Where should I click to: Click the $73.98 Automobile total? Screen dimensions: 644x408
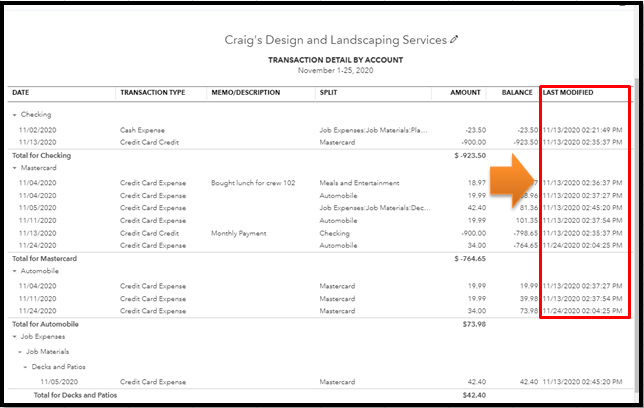pos(474,324)
